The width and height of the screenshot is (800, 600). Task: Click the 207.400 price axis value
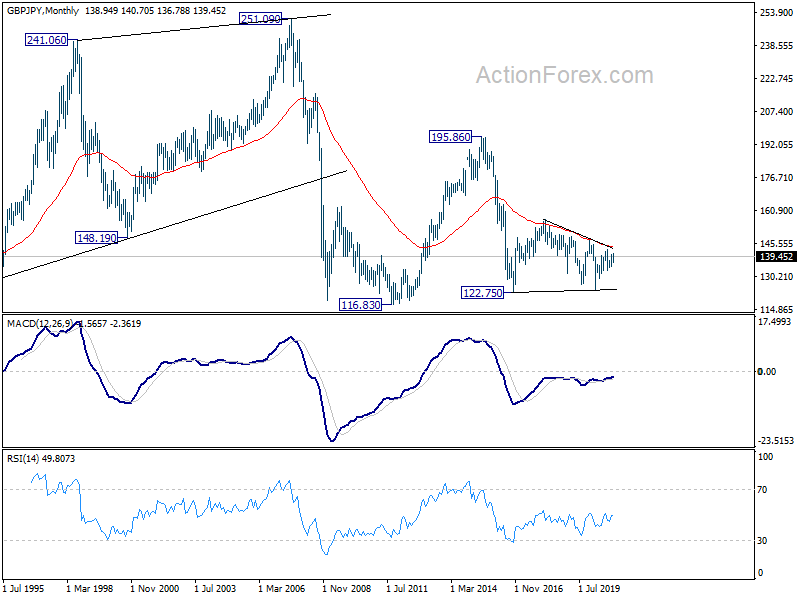(776, 111)
